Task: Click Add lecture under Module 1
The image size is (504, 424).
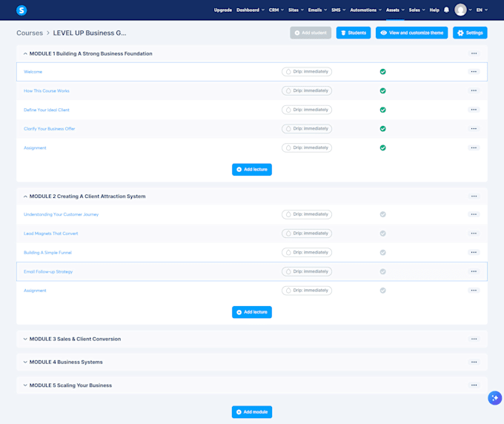Action: [252, 170]
